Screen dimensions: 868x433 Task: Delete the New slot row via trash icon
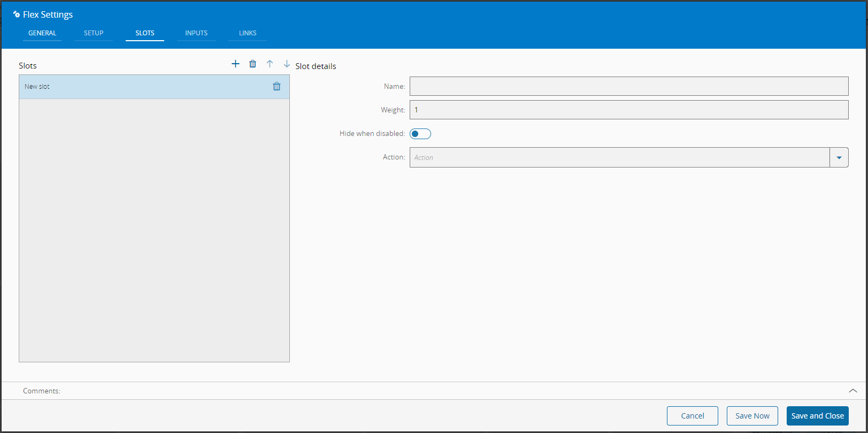[x=276, y=86]
